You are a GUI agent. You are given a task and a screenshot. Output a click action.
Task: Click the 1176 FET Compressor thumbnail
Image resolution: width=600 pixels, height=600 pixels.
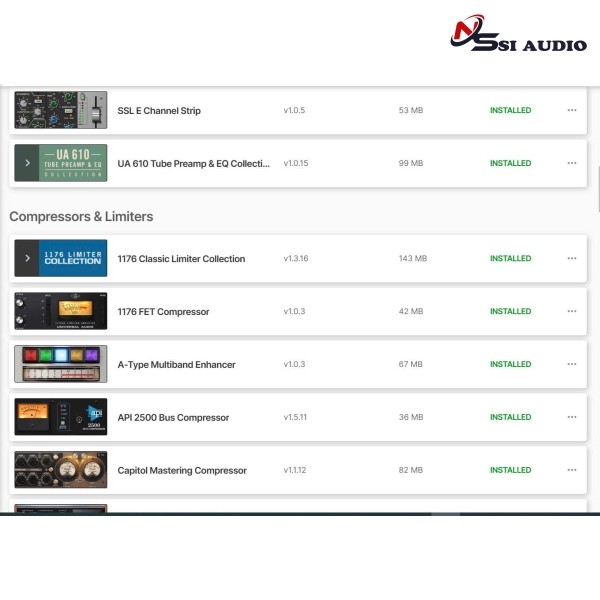point(61,311)
